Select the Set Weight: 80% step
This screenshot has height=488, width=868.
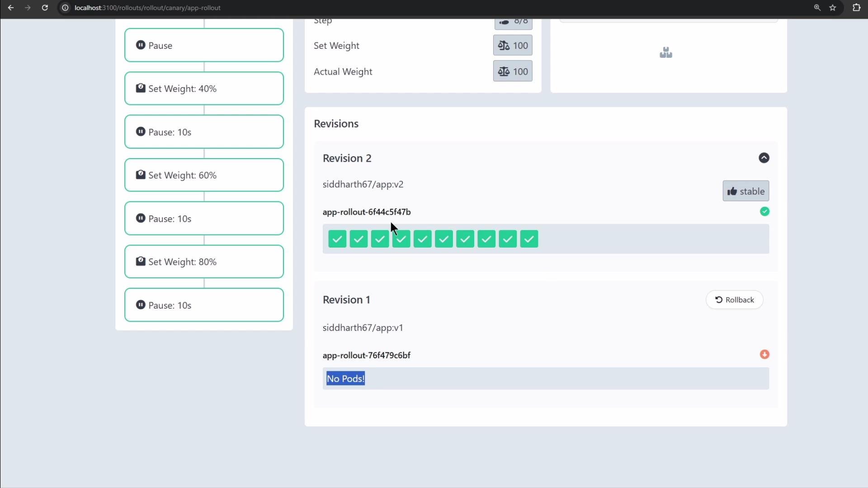coord(204,262)
